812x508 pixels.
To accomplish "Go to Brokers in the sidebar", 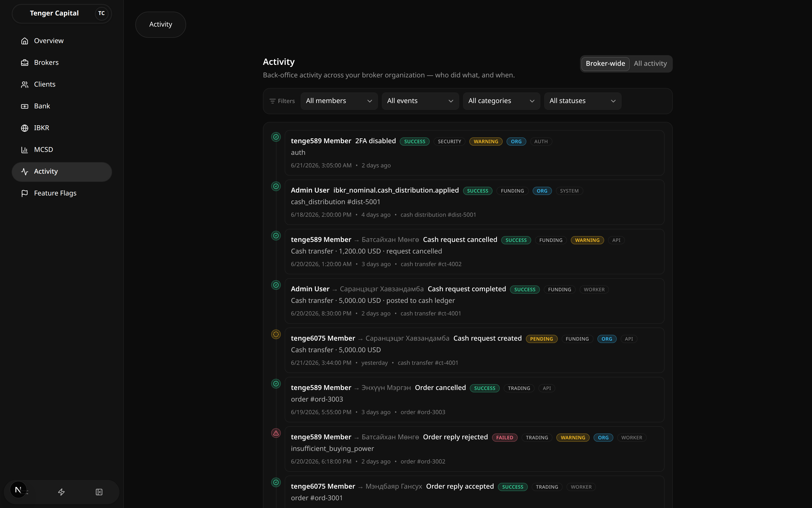I will [62, 62].
